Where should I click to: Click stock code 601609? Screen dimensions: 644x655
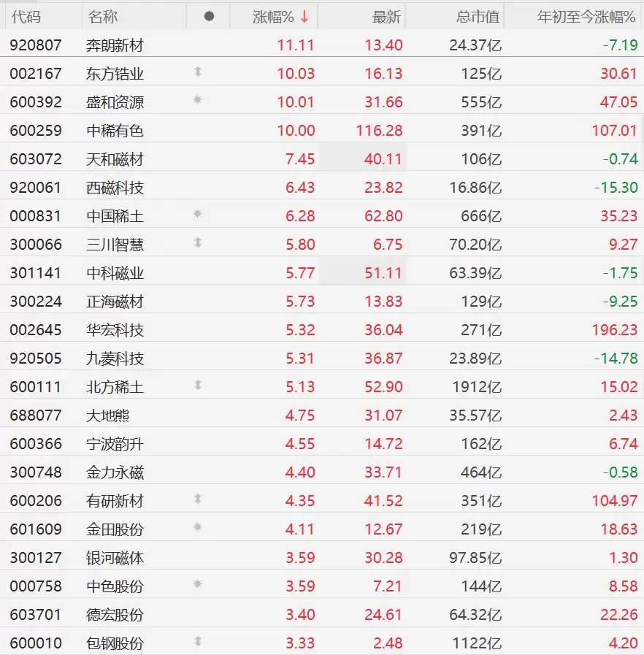(36, 529)
